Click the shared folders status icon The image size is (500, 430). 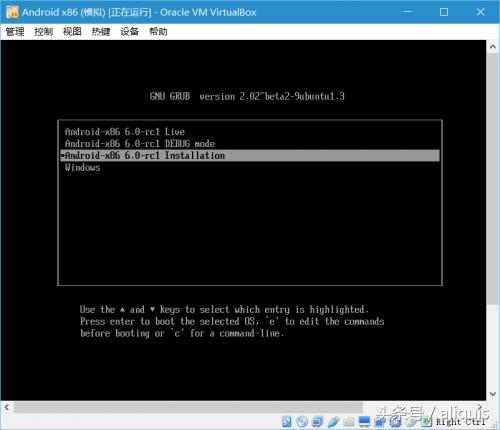tap(349, 422)
